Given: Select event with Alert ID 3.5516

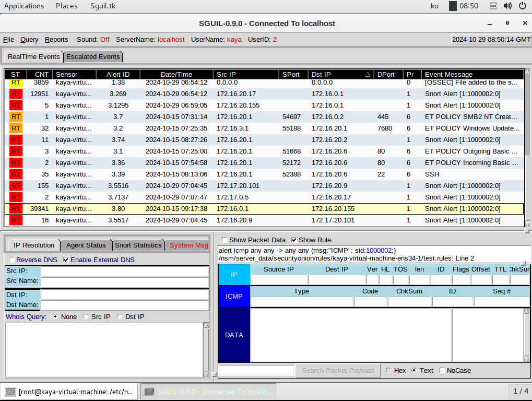Looking at the screenshot, I should tap(264, 185).
